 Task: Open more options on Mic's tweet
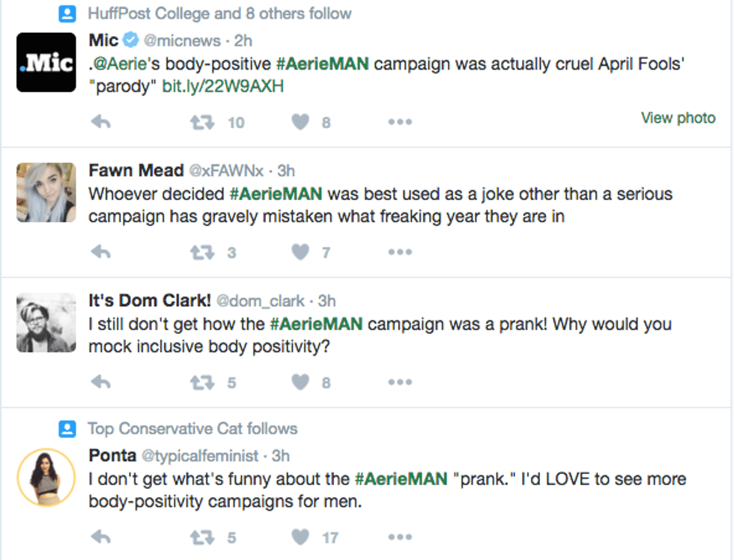(x=400, y=122)
